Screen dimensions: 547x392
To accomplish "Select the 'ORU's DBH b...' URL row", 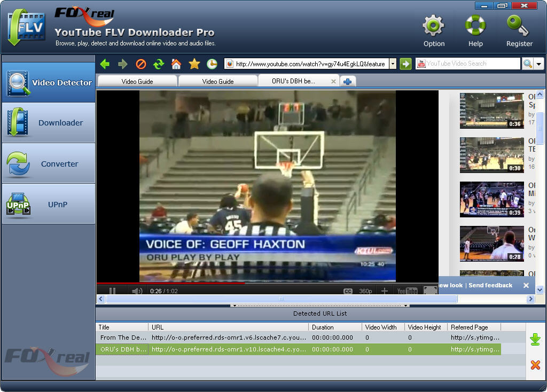I will (x=298, y=349).
